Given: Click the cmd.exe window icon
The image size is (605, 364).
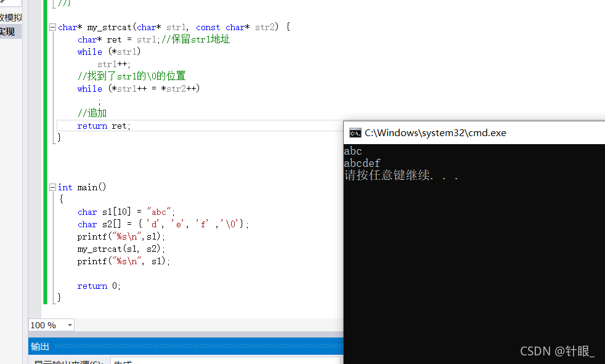Looking at the screenshot, I should [x=355, y=133].
